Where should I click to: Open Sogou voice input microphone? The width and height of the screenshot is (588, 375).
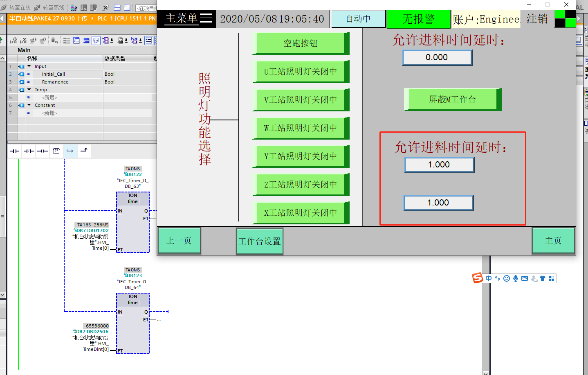point(516,278)
